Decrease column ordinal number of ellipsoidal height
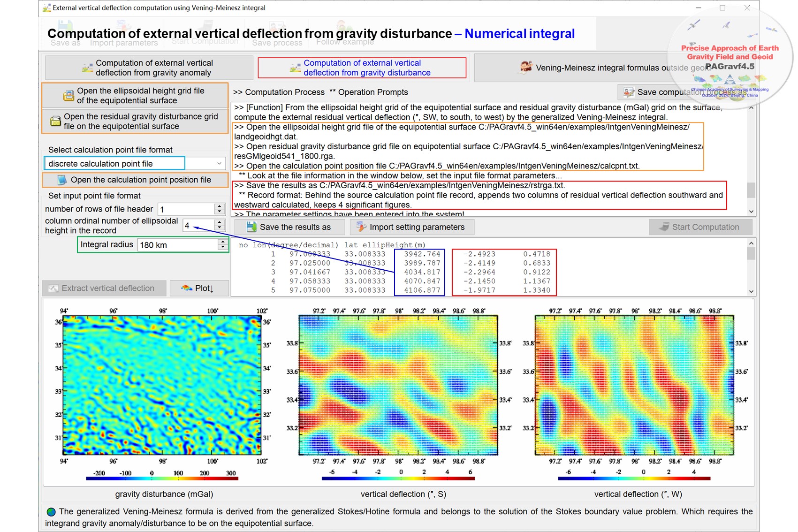 point(219,228)
